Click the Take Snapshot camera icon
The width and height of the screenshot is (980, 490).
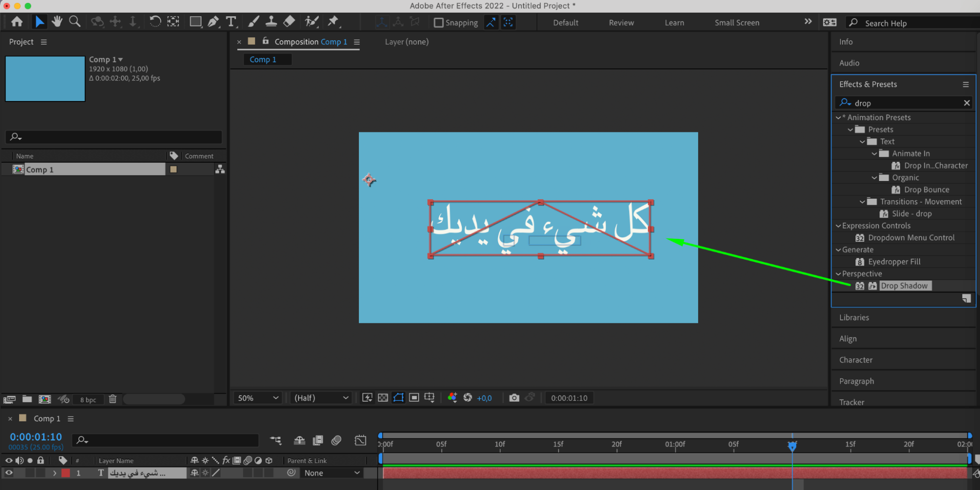(514, 398)
